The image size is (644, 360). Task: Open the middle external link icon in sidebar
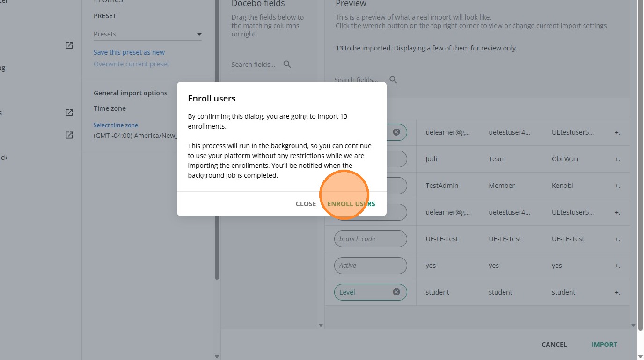[x=69, y=113]
